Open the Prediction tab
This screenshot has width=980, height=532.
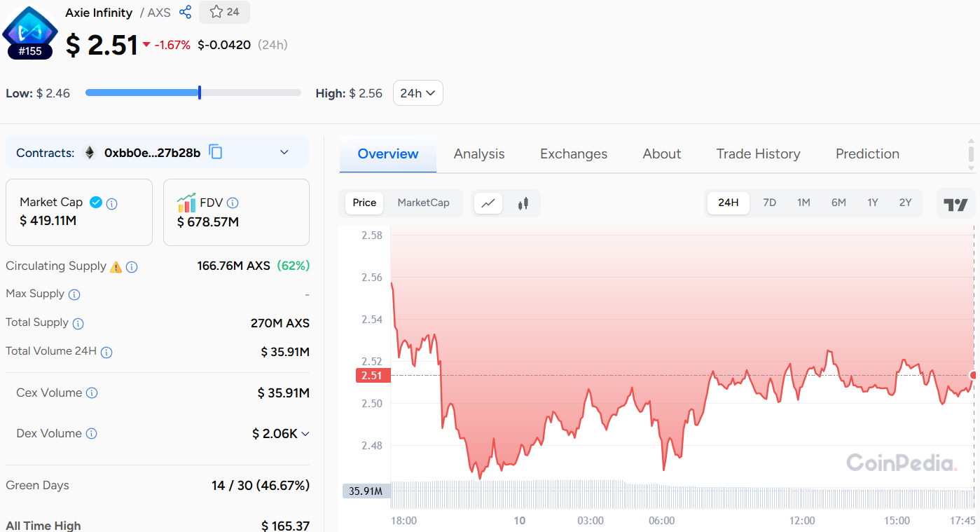[867, 154]
